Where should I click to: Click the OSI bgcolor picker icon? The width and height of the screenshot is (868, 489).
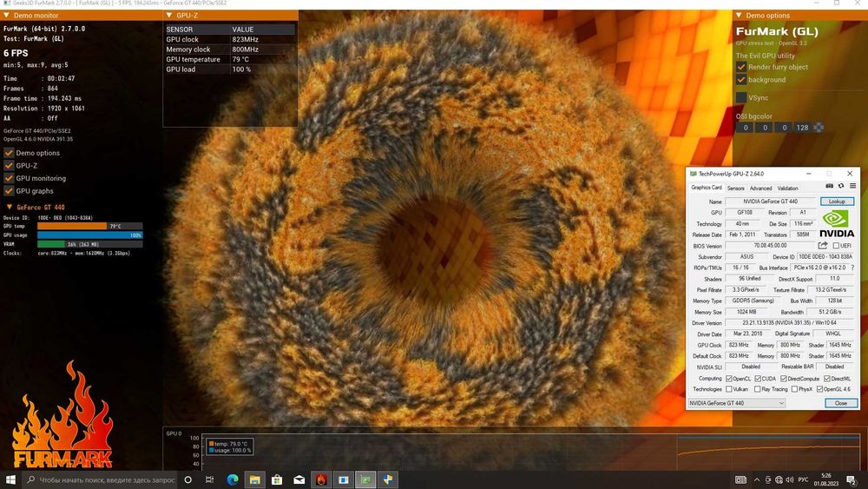819,128
